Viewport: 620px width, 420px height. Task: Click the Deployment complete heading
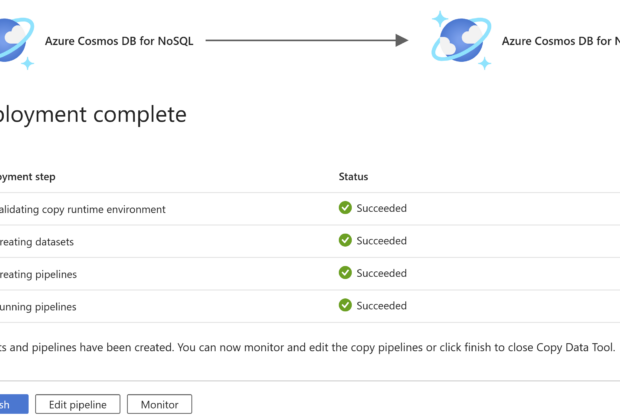coord(93,115)
